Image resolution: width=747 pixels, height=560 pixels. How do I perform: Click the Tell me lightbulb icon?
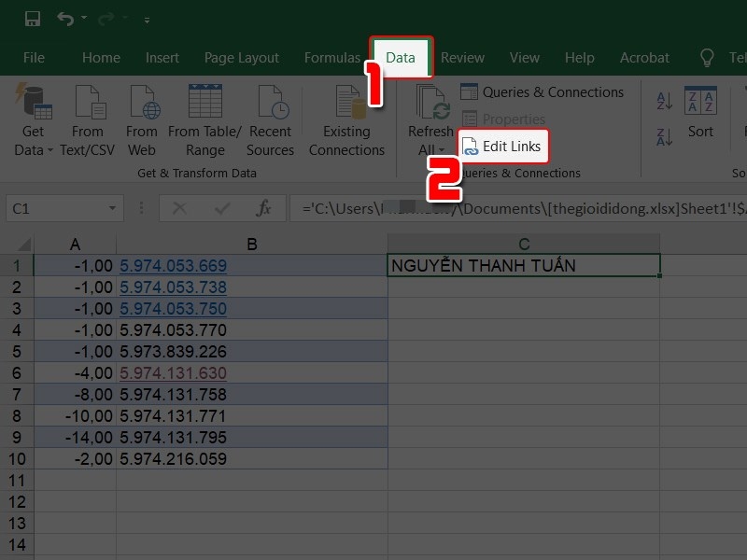click(707, 58)
